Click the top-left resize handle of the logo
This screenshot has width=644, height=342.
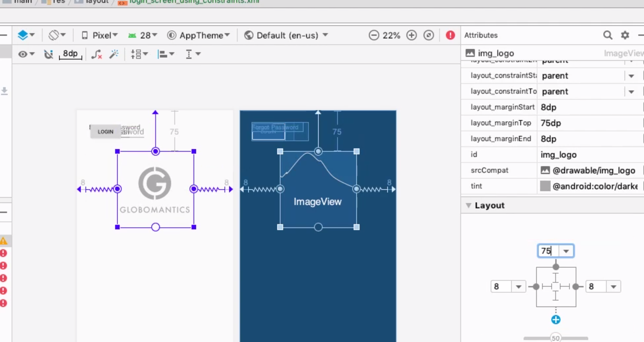pyautogui.click(x=117, y=151)
